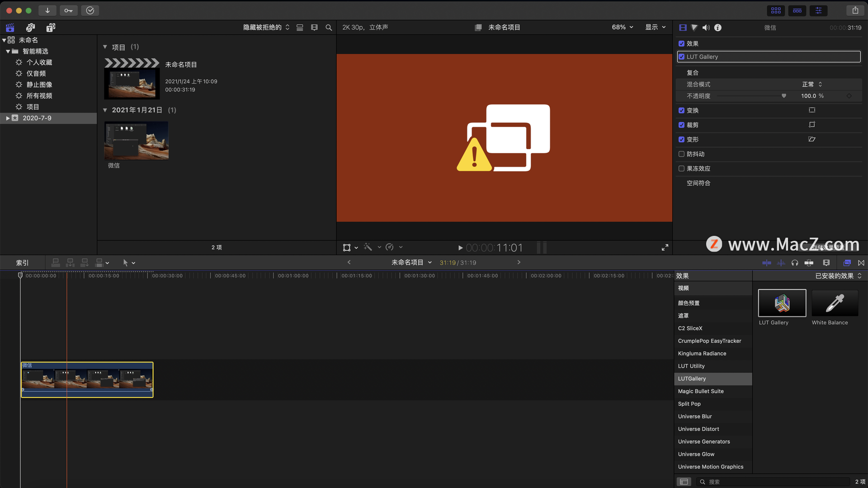Enable the 防抖动 stabilization checkbox

pyautogui.click(x=681, y=154)
